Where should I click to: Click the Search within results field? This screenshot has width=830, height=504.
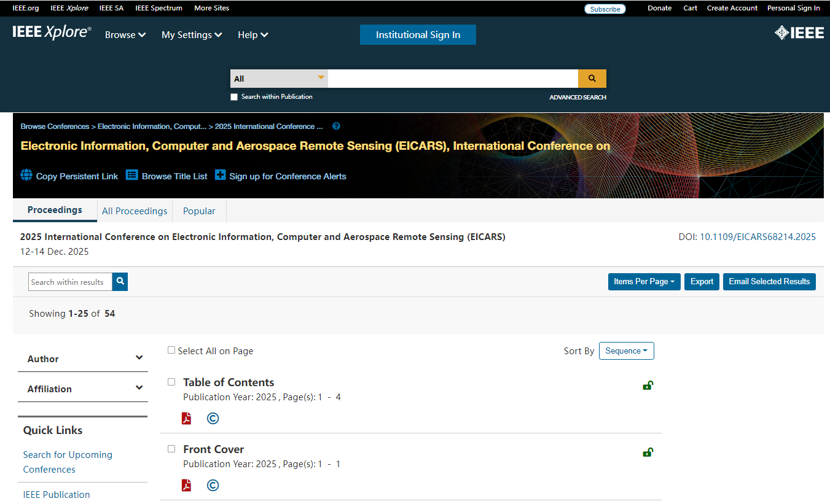click(70, 282)
